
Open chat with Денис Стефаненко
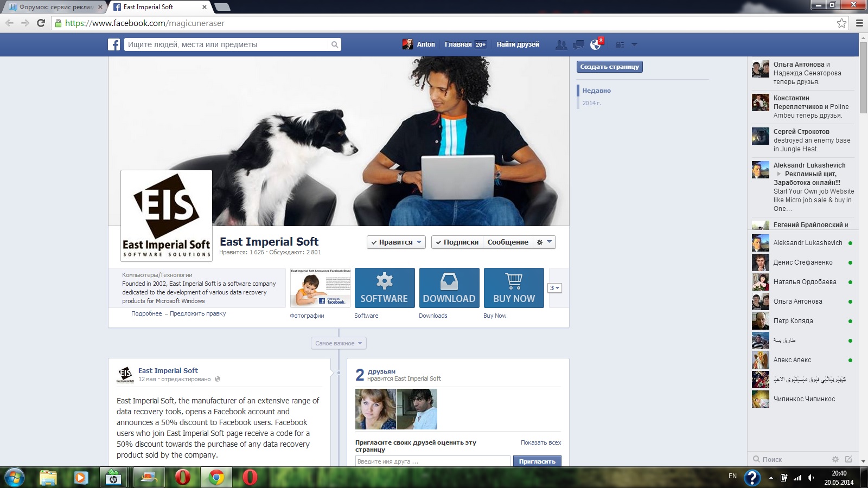point(802,262)
